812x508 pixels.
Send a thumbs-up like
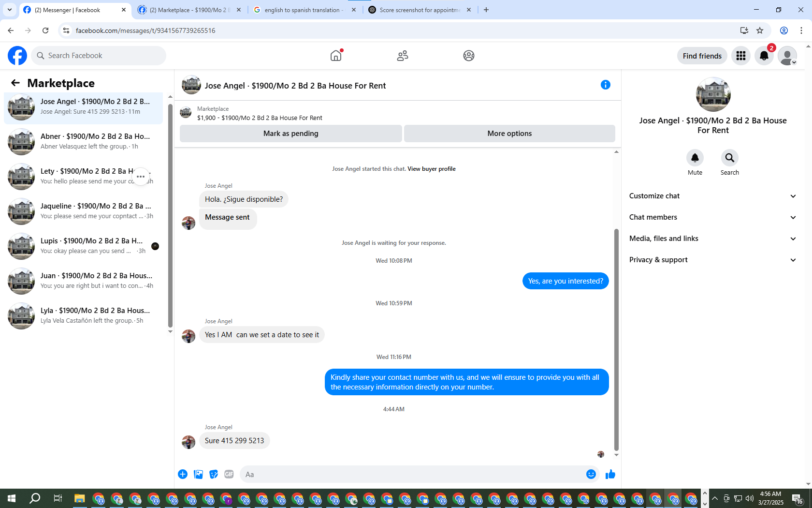pos(610,474)
